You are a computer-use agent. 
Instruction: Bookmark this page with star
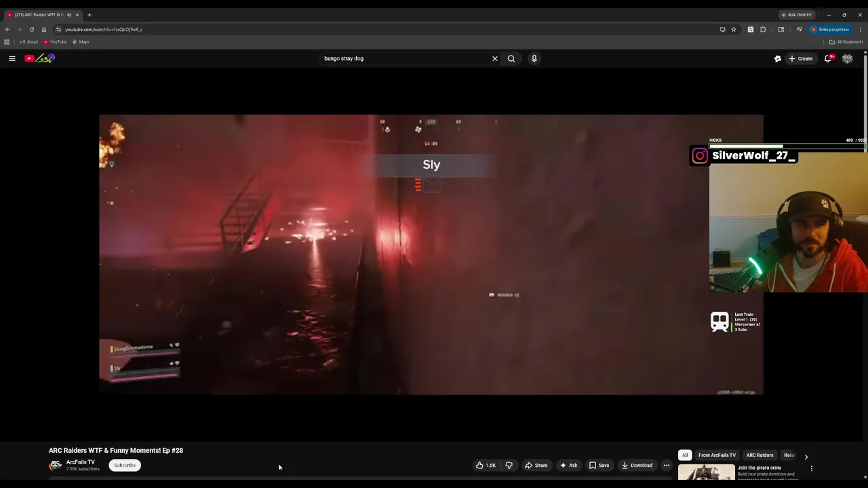(733, 29)
